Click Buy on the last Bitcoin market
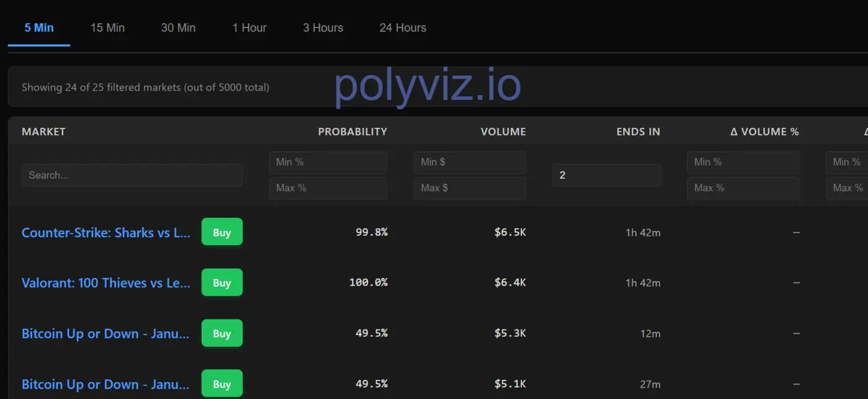This screenshot has height=399, width=868. [x=221, y=383]
